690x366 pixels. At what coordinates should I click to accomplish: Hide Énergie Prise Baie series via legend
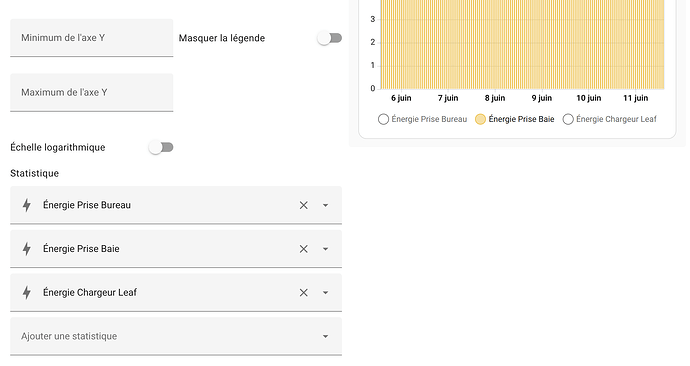(x=514, y=119)
